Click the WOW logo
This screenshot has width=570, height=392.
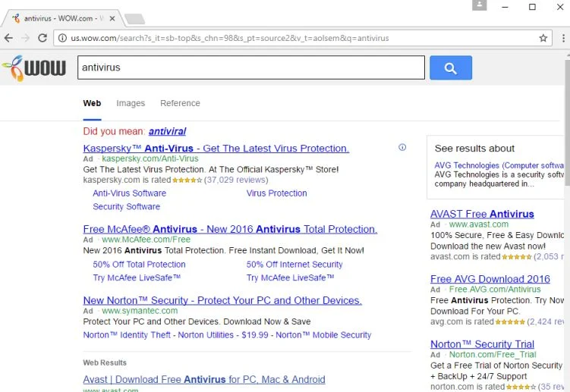34,68
